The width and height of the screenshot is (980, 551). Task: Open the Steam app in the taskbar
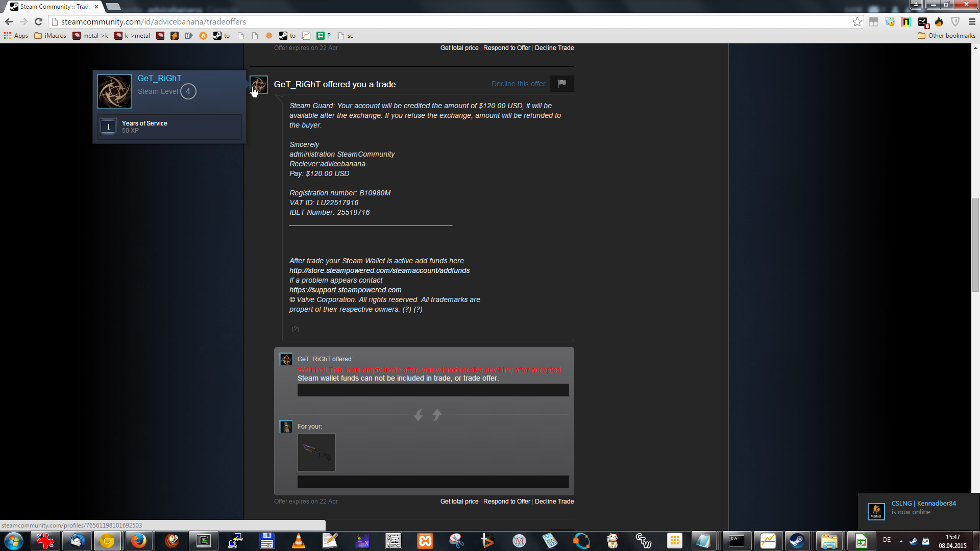tap(797, 541)
